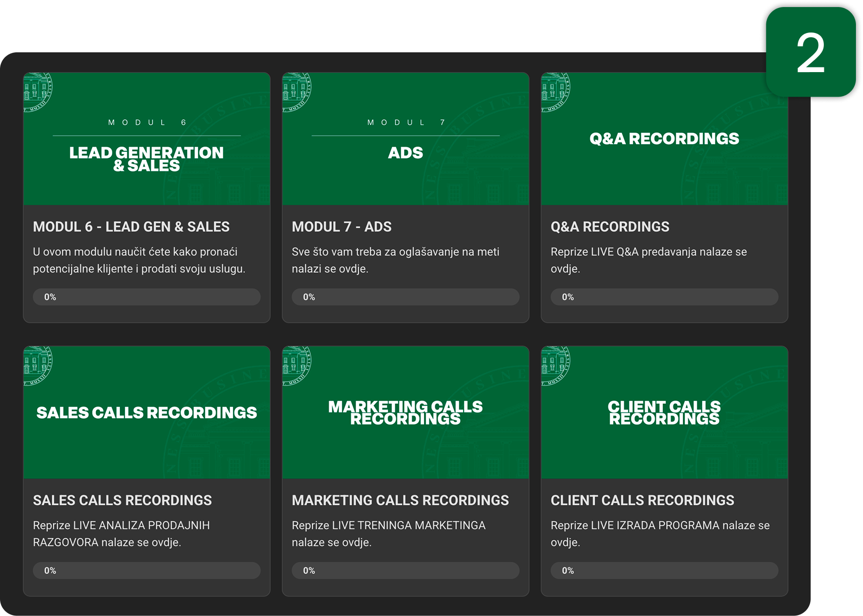Image resolution: width=863 pixels, height=616 pixels.
Task: Click the Sales Calls Recordings progress bar
Action: [x=147, y=570]
